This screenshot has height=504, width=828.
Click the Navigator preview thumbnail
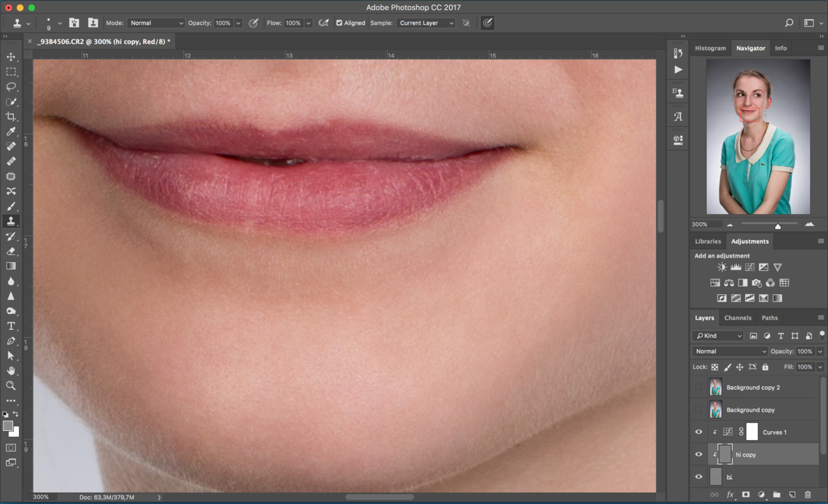(758, 137)
